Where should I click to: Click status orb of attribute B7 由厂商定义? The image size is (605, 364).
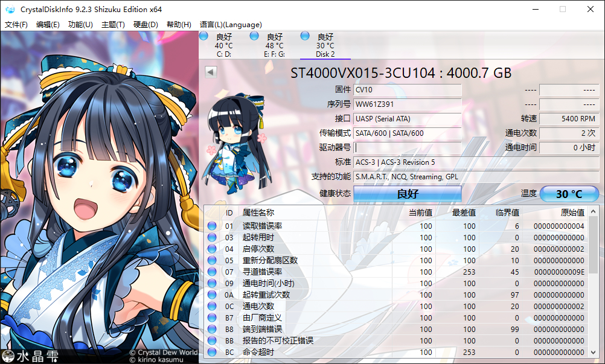tap(212, 318)
